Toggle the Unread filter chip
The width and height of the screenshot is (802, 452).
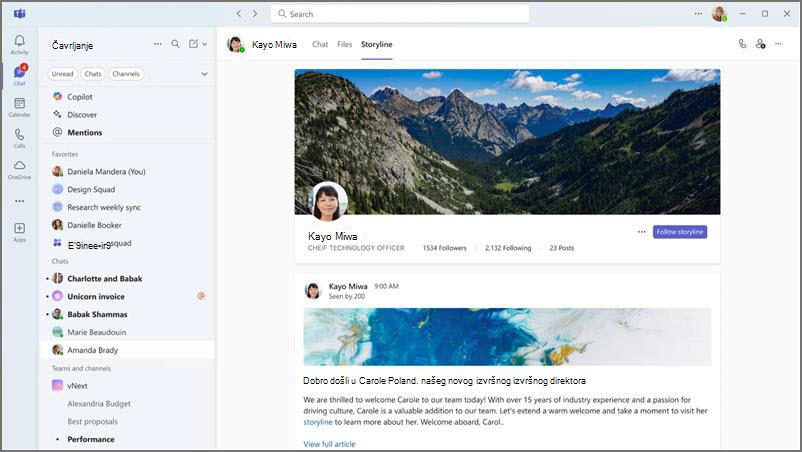pos(62,74)
